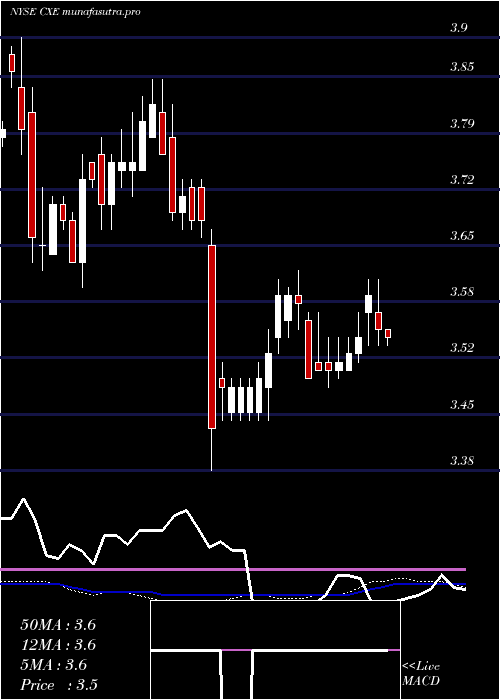Click the 3.38 price axis label

pos(462,460)
